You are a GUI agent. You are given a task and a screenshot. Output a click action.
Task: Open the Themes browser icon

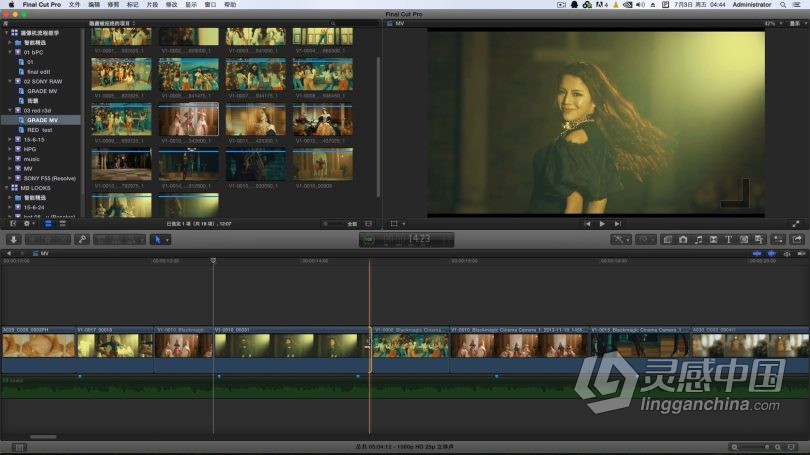click(x=759, y=240)
